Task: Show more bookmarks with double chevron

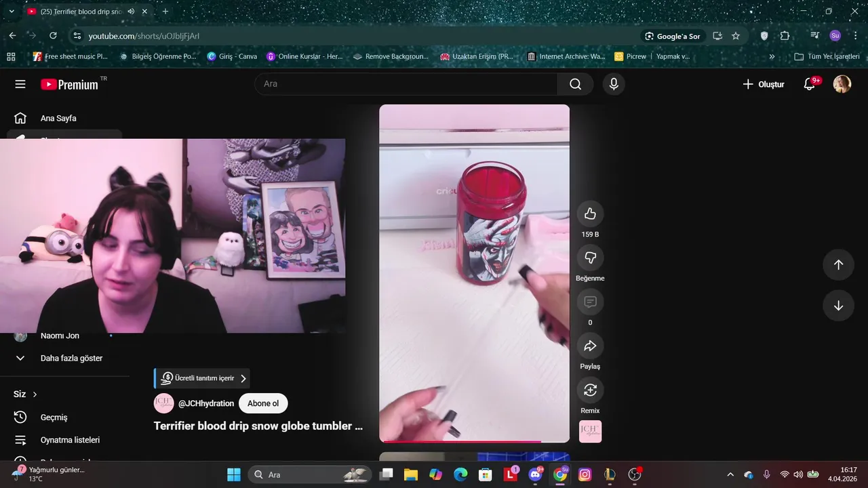Action: click(x=772, y=56)
